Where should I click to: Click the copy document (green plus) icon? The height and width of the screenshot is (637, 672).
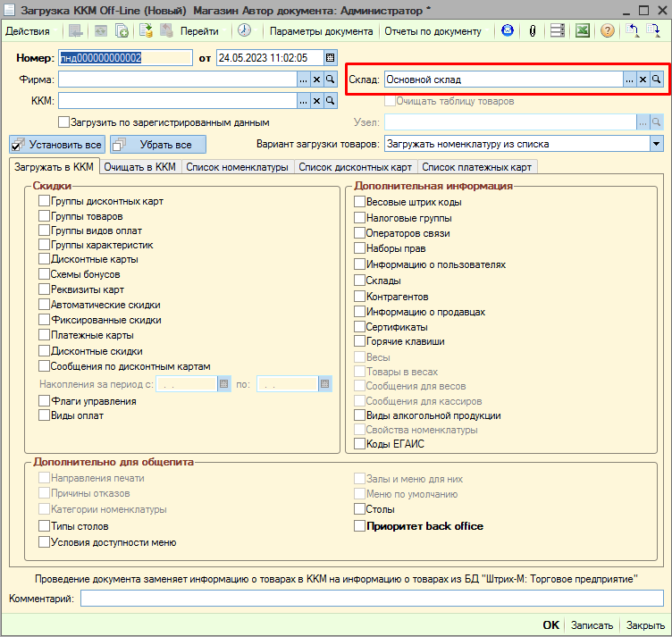coord(122,31)
